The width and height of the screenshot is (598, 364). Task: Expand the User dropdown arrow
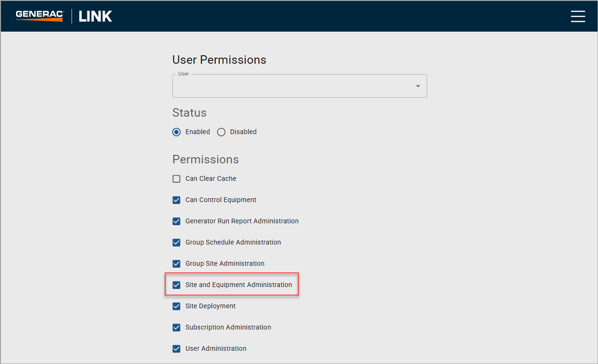click(x=418, y=86)
